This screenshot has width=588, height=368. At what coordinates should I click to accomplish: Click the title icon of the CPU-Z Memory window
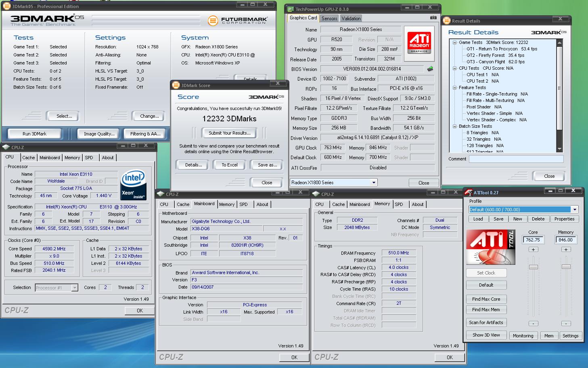(x=317, y=194)
